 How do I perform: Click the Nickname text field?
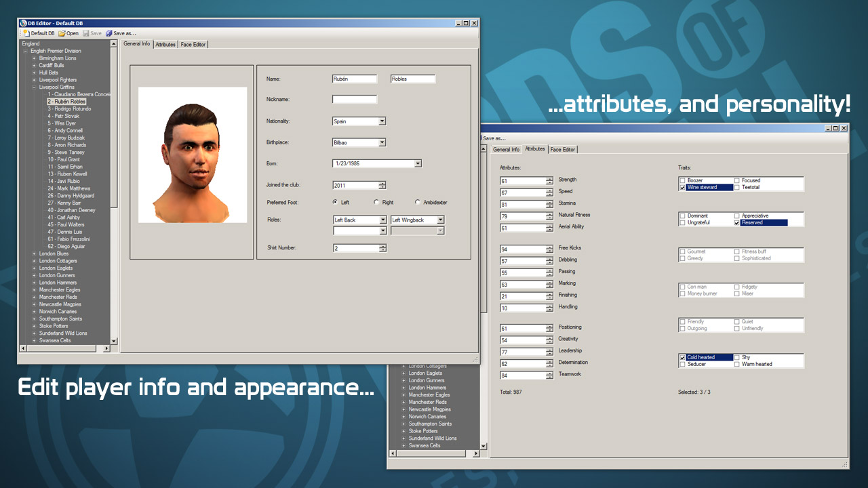pos(354,100)
